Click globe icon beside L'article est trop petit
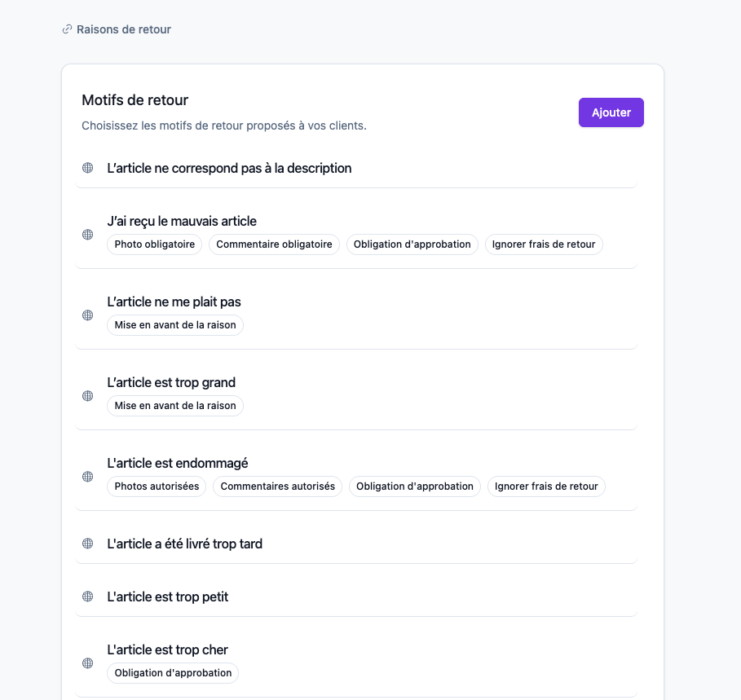The width and height of the screenshot is (741, 700). coord(87,597)
